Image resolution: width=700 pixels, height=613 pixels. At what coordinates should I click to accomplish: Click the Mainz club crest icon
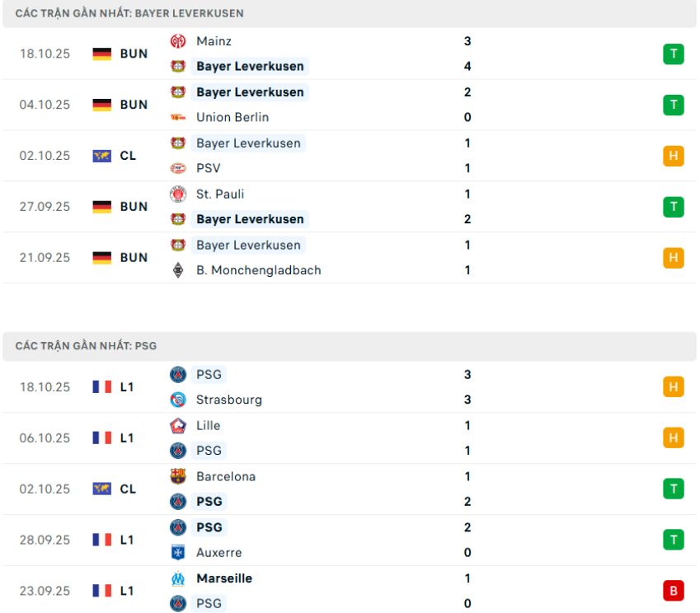(x=178, y=40)
